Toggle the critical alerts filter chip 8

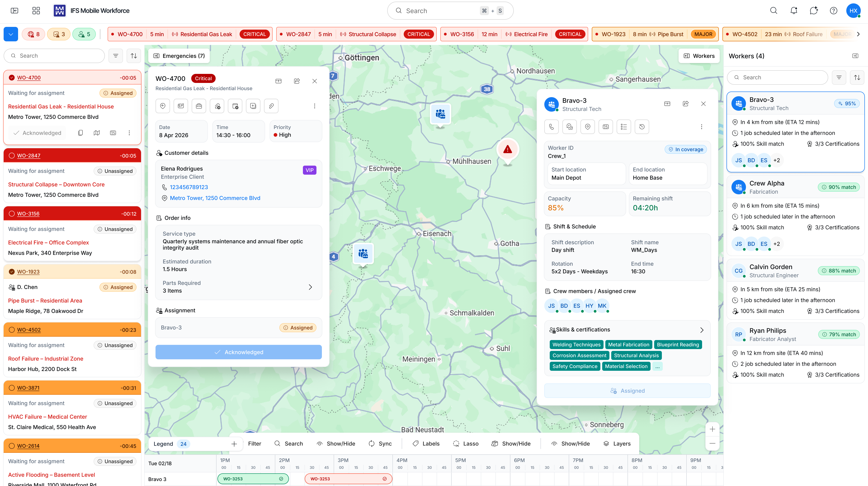[x=33, y=34]
